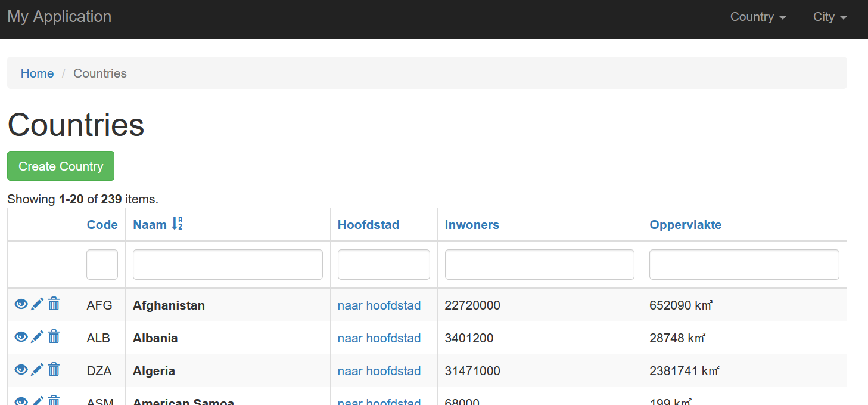The image size is (868, 405).
Task: Go to Home in the breadcrumb
Action: click(x=37, y=73)
